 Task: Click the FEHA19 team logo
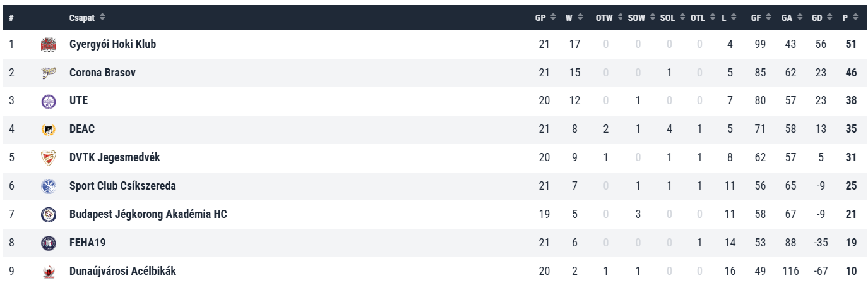49,243
